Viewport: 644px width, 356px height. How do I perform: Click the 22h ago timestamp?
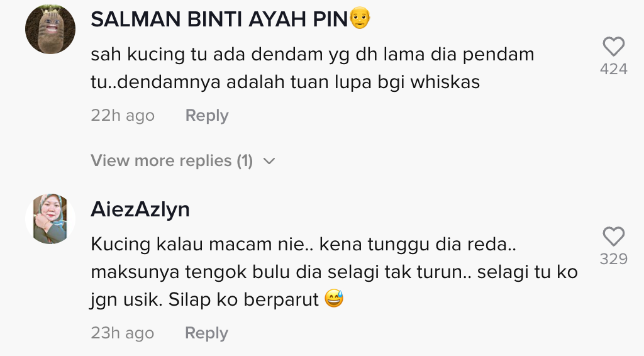(123, 115)
